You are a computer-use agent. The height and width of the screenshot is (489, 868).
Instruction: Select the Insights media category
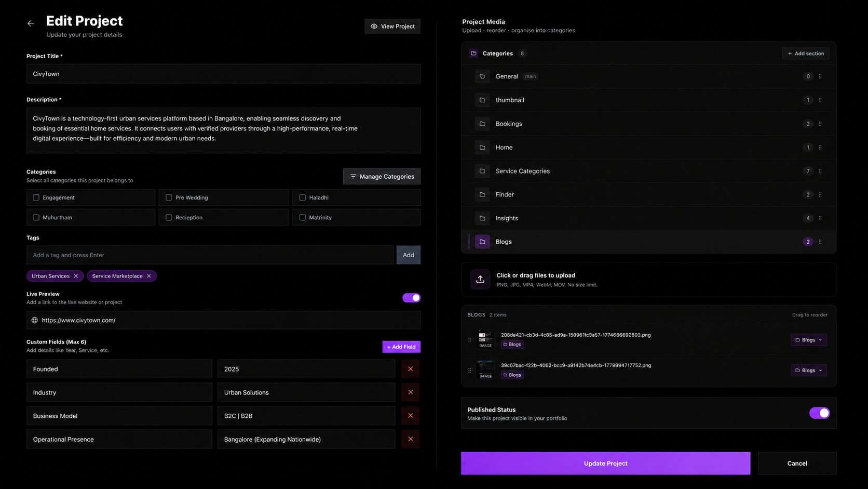click(649, 218)
